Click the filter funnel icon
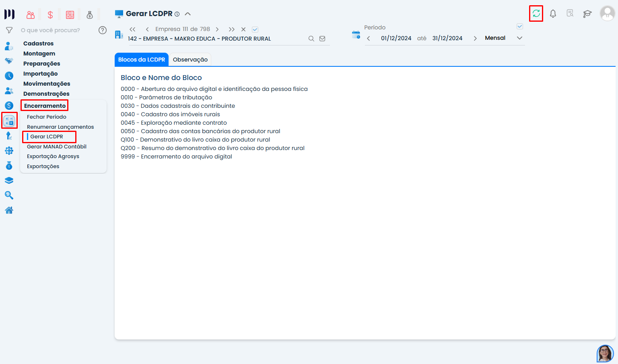 point(9,30)
